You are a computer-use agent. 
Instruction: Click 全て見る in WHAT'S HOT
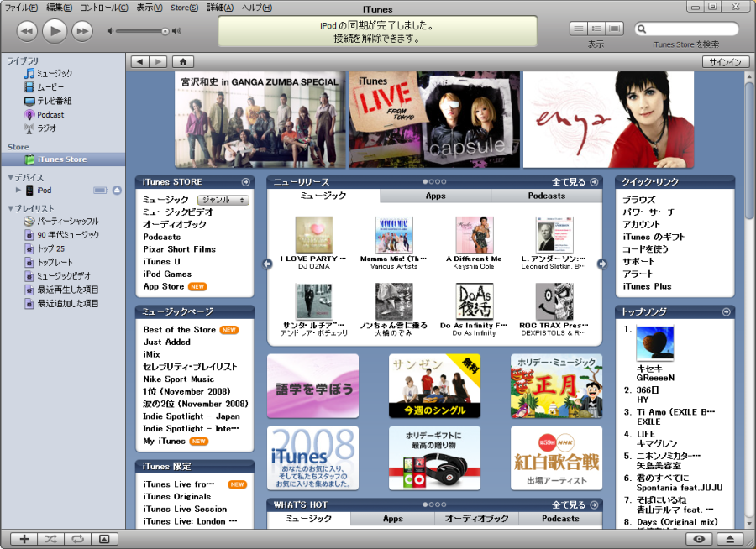[575, 505]
